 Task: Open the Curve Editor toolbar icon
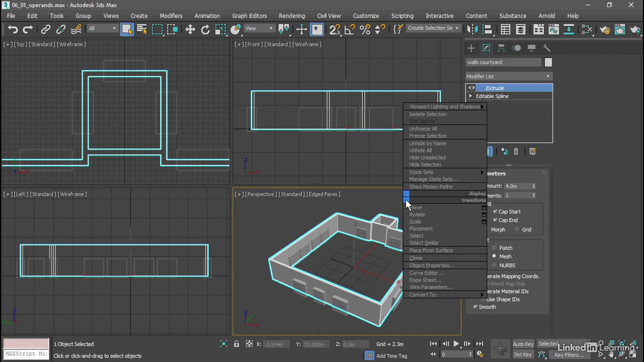(x=553, y=30)
